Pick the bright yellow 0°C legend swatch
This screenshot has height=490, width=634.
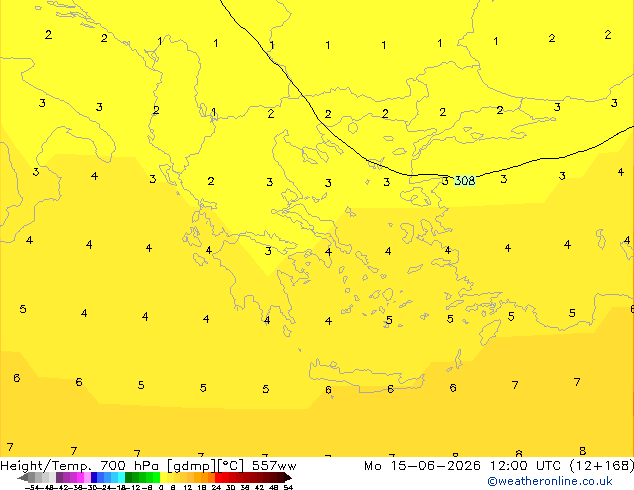tap(163, 477)
